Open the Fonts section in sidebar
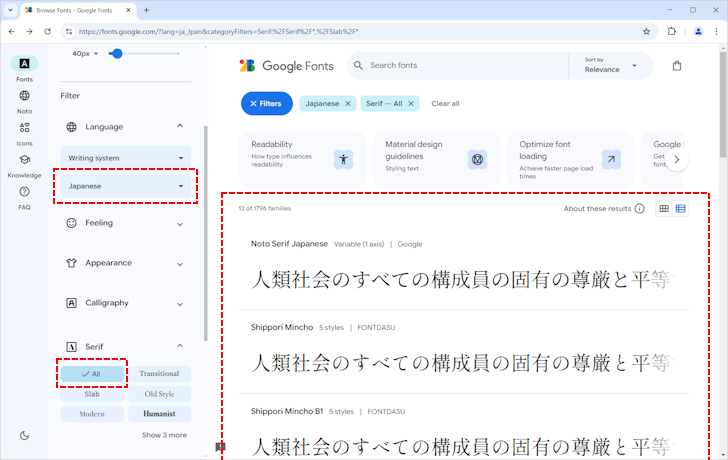This screenshot has height=460, width=728. point(24,69)
